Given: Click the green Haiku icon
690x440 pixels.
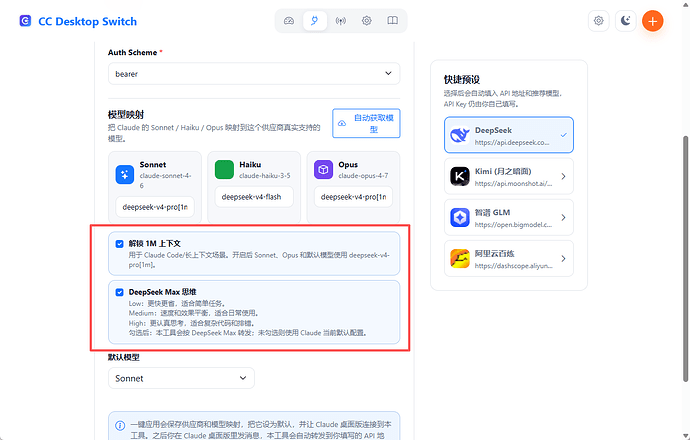Looking at the screenshot, I should pos(224,170).
